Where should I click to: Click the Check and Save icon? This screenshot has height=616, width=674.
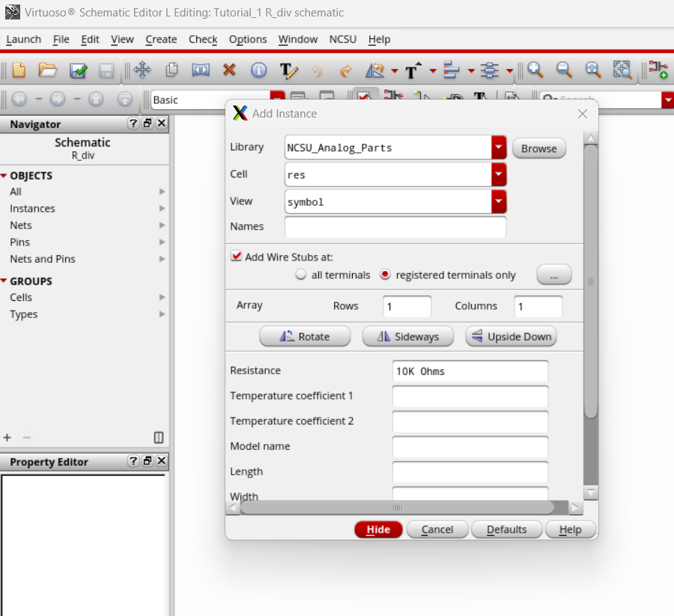coord(78,70)
